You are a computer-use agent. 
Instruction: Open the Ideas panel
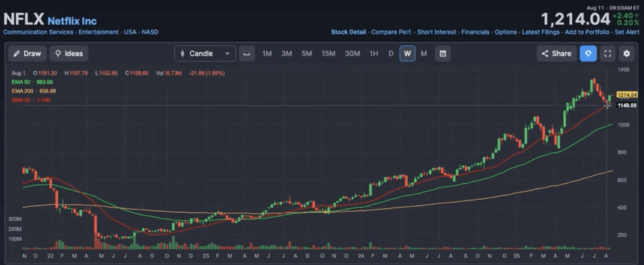pos(69,54)
